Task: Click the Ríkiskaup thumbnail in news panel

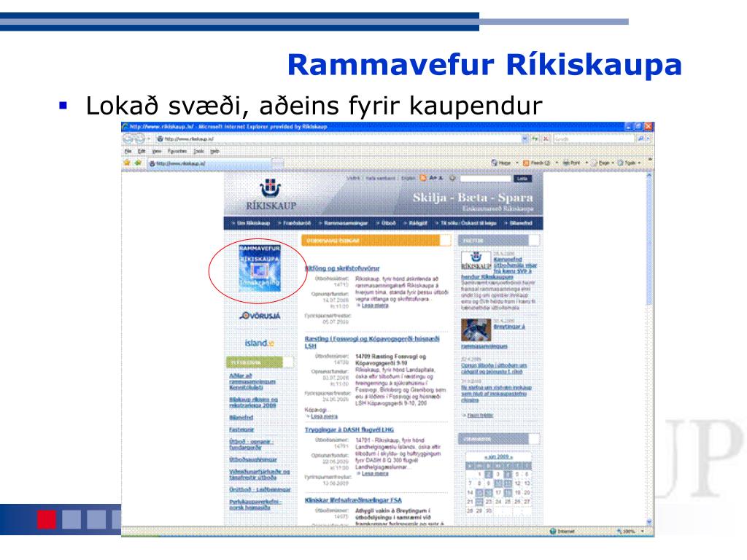Action: point(476,262)
